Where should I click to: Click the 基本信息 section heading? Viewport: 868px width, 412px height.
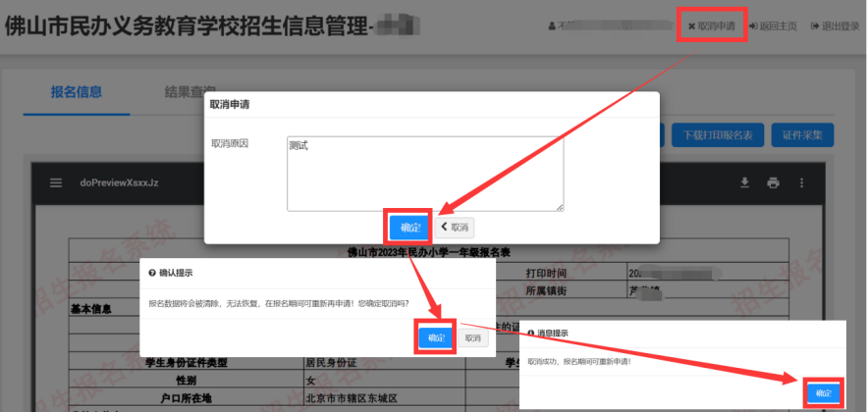(91, 309)
